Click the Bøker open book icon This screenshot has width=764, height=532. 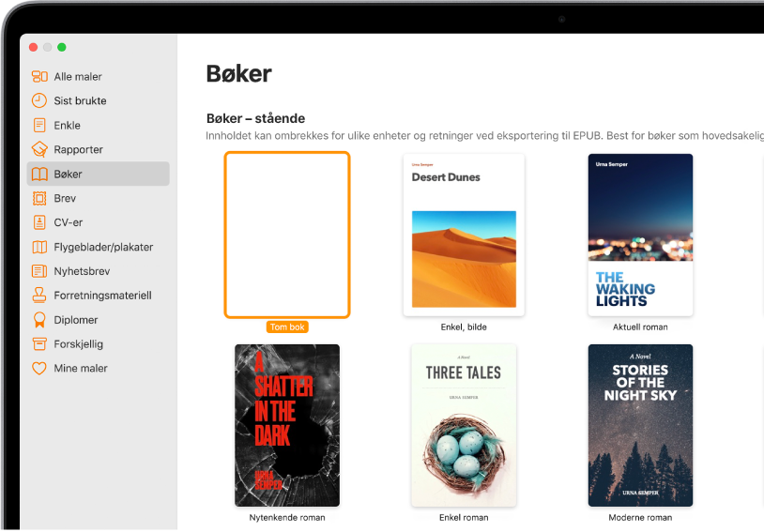39,174
